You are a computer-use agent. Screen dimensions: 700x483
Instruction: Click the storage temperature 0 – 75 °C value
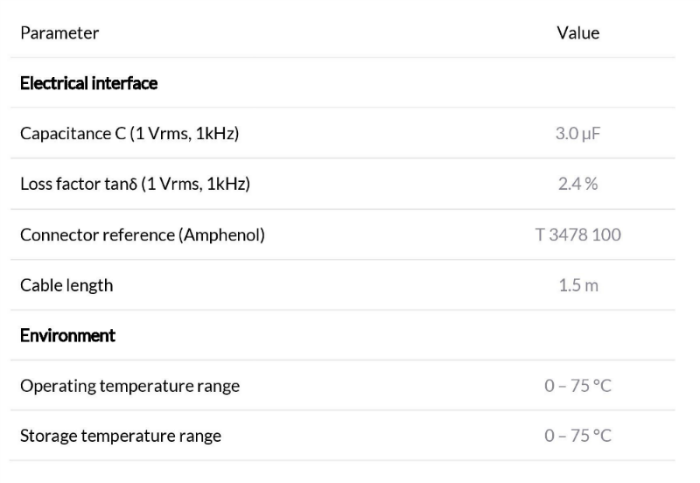pyautogui.click(x=578, y=436)
